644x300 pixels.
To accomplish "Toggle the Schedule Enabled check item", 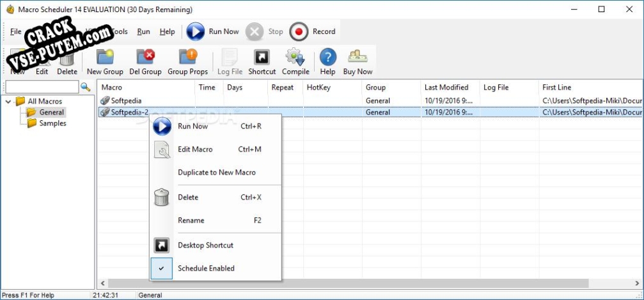I will coord(216,269).
